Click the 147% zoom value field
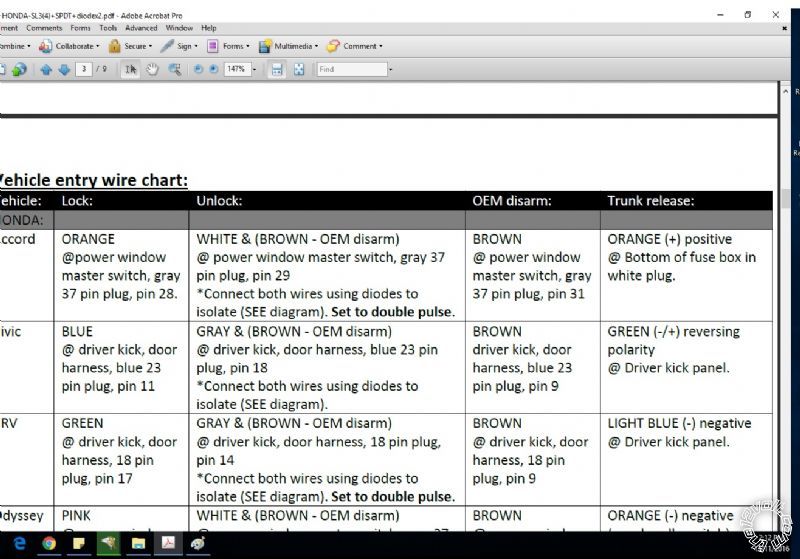Screen dimensions: 800x559 click(x=237, y=69)
